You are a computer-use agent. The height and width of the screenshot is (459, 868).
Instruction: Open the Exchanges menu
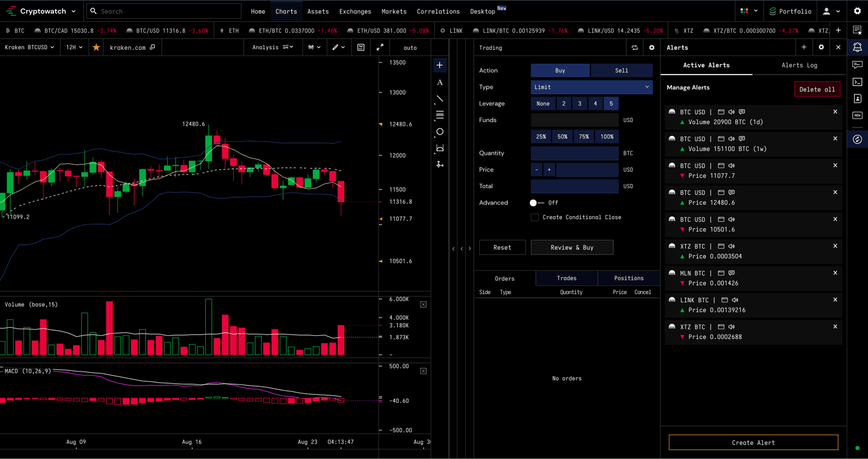click(x=355, y=12)
